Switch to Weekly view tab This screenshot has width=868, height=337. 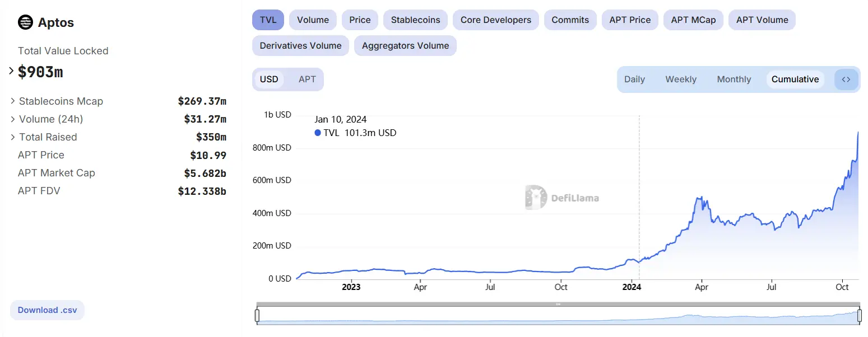[x=681, y=79]
